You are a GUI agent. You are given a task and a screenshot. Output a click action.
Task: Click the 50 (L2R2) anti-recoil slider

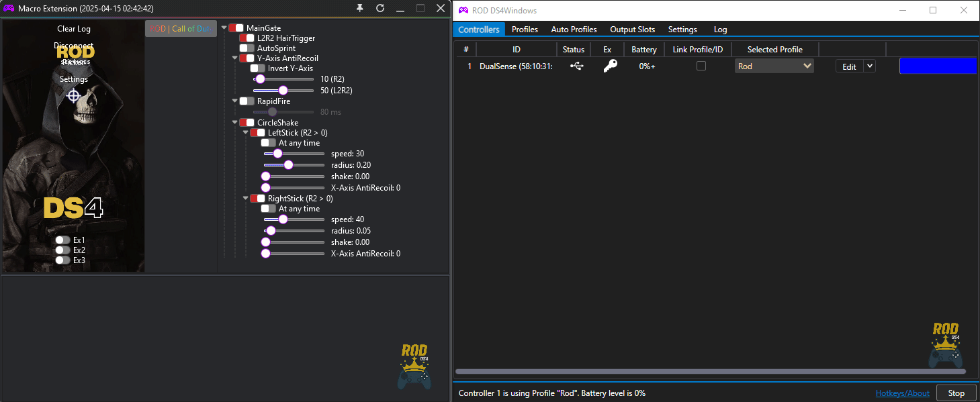pos(283,90)
